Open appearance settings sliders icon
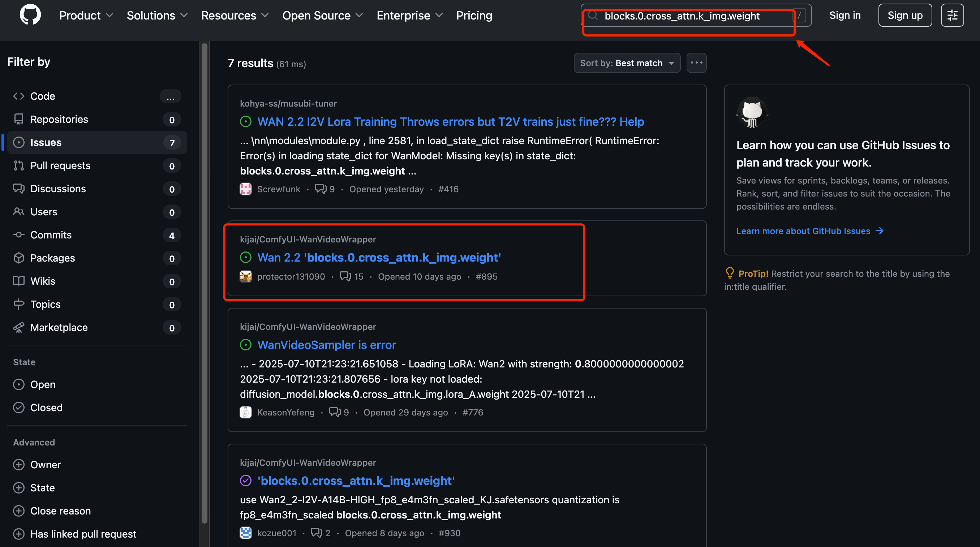 coord(952,16)
